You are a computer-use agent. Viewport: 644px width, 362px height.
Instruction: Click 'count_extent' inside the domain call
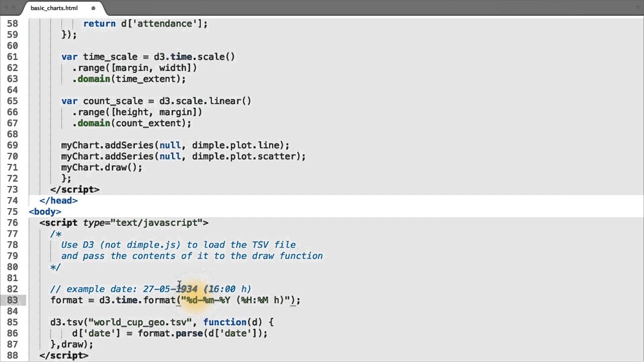[x=148, y=123]
